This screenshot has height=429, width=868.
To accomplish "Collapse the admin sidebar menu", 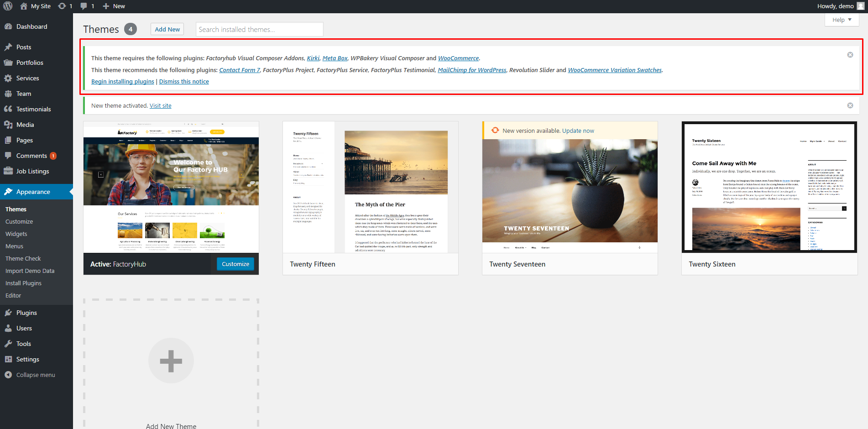I will (35, 375).
